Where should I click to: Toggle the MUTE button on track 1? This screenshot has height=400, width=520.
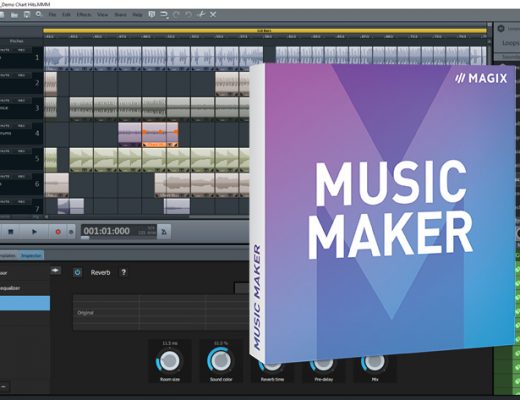click(6, 50)
